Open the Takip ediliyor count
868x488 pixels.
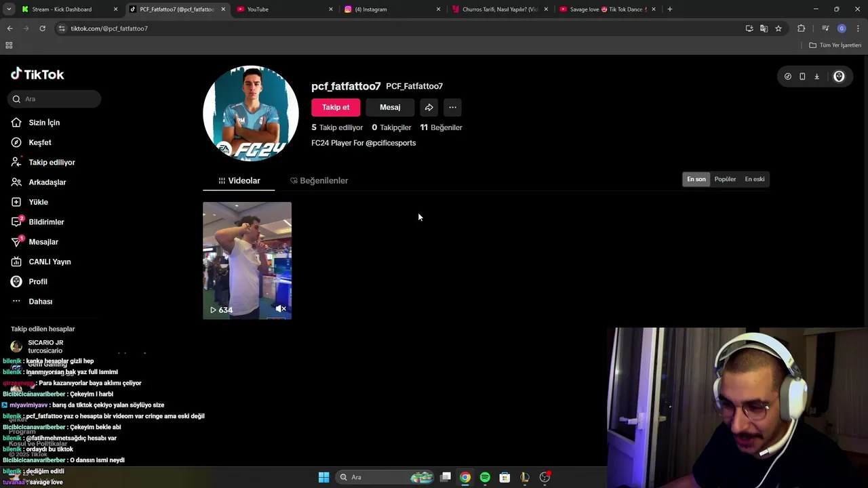click(337, 127)
